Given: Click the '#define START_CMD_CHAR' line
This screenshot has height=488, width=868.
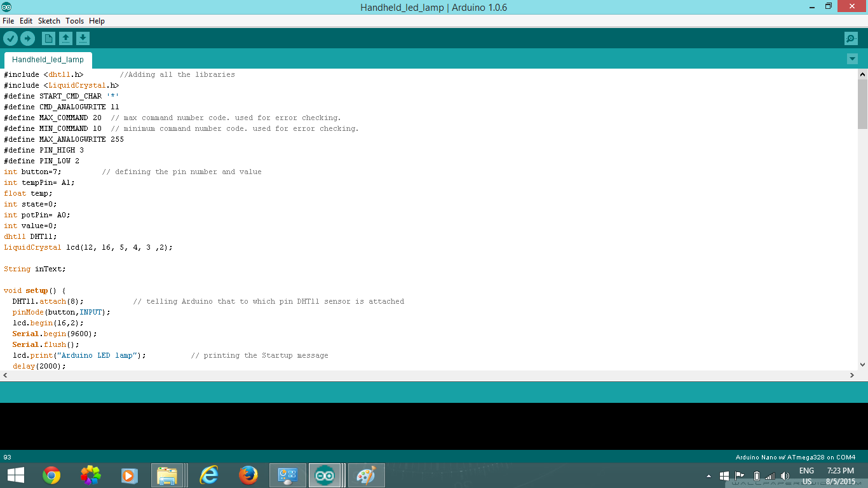Looking at the screenshot, I should [x=61, y=96].
